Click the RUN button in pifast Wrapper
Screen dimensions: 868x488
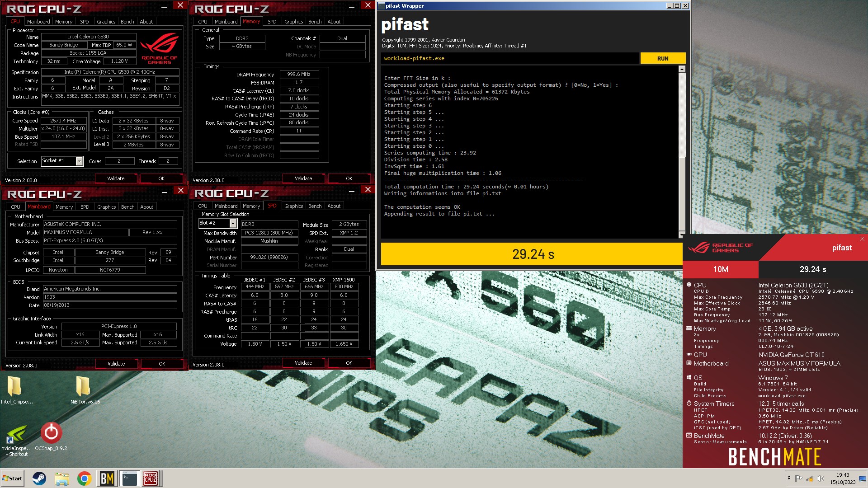coord(663,58)
